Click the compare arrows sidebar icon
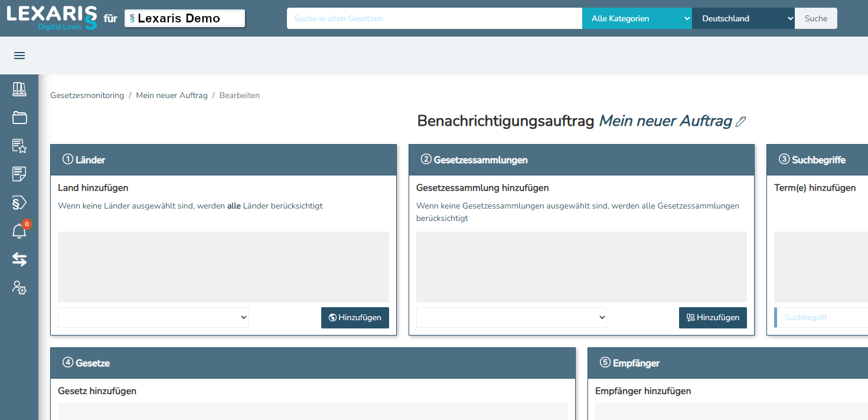 pyautogui.click(x=19, y=259)
